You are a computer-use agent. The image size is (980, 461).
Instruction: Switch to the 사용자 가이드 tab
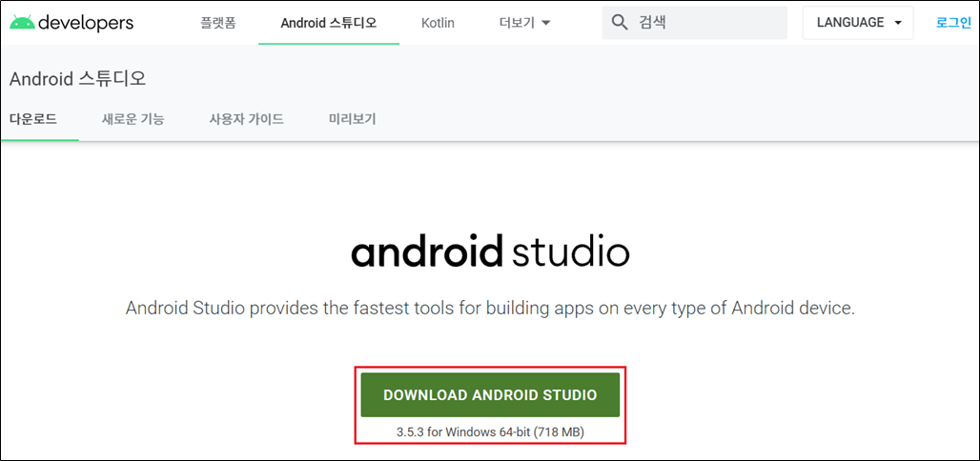(x=246, y=119)
